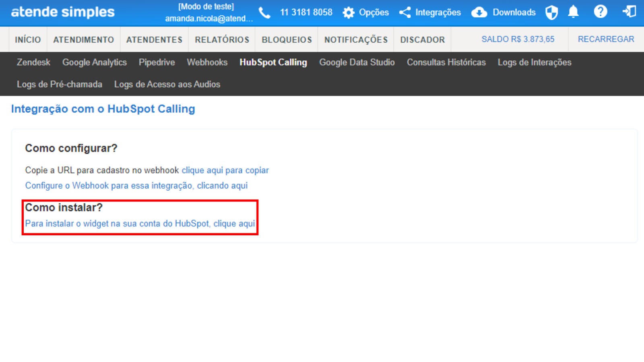This screenshot has height=362, width=644.
Task: Open the Zendesk integration submenu
Action: click(33, 62)
